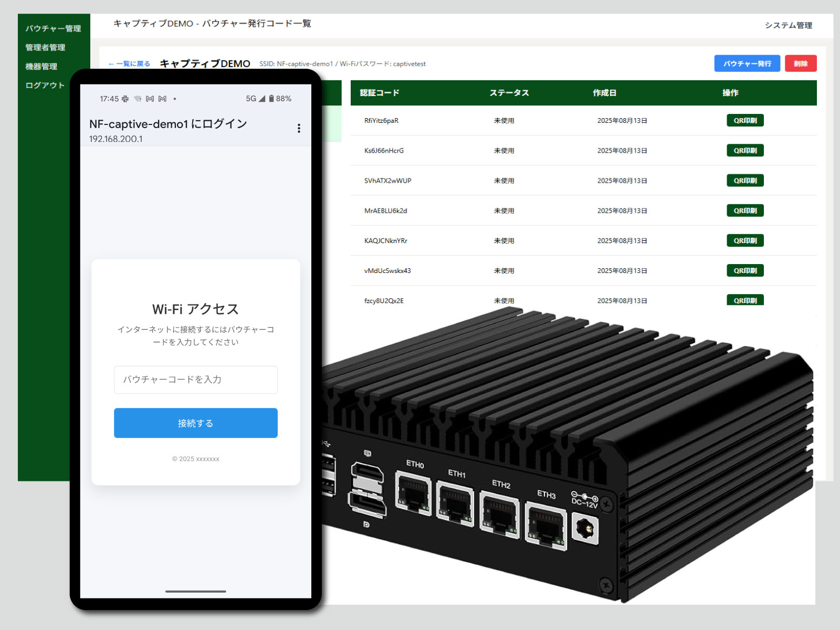Click QR印刷 for code RfiYitz6paR
The height and width of the screenshot is (630, 840).
[745, 120]
